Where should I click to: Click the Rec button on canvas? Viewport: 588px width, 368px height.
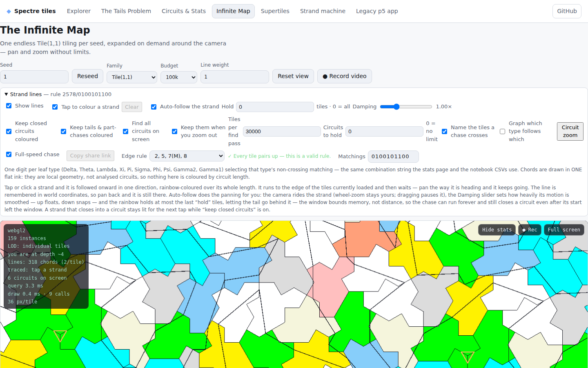(530, 230)
